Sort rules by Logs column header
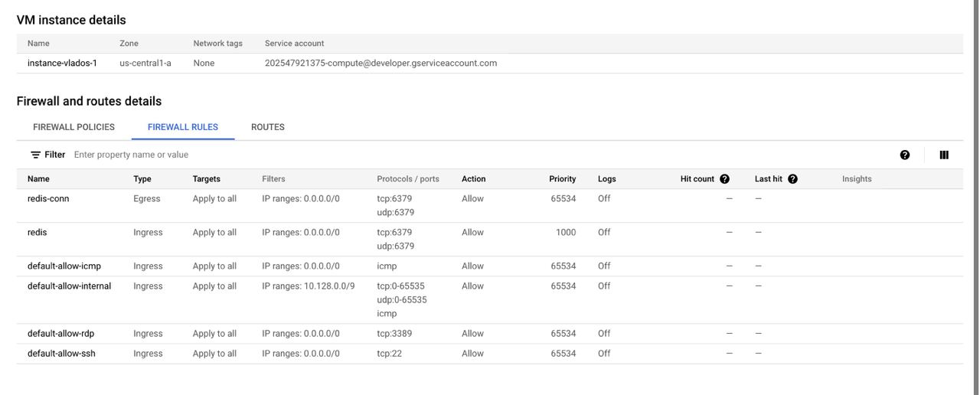 [607, 179]
